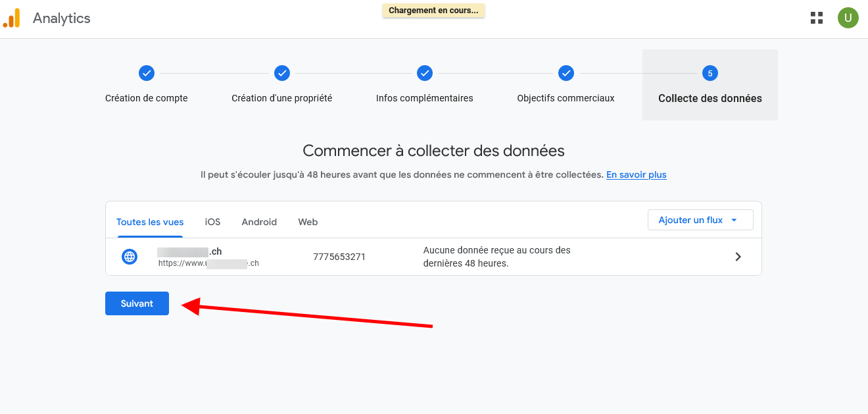
Task: Click the Objectifs commerciaux step checkmark
Action: pos(566,73)
